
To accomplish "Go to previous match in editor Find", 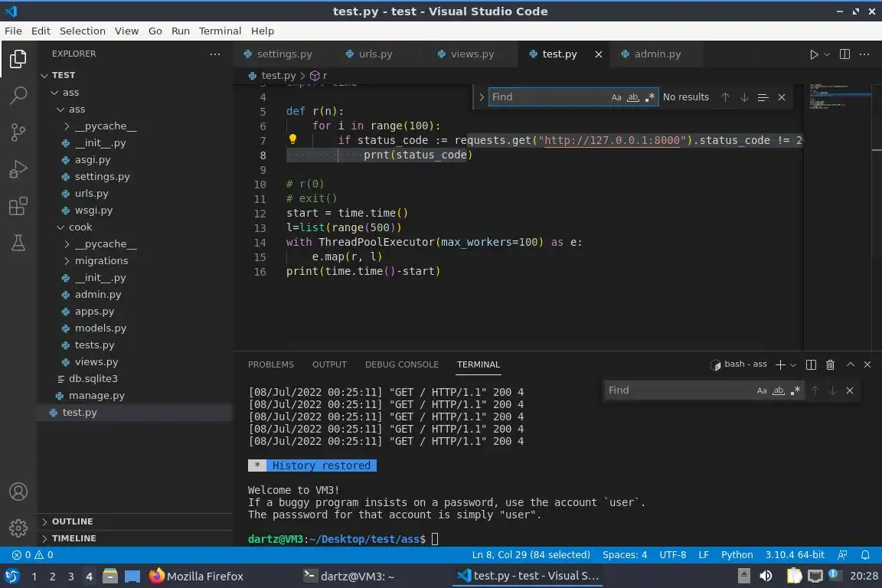I will 726,97.
